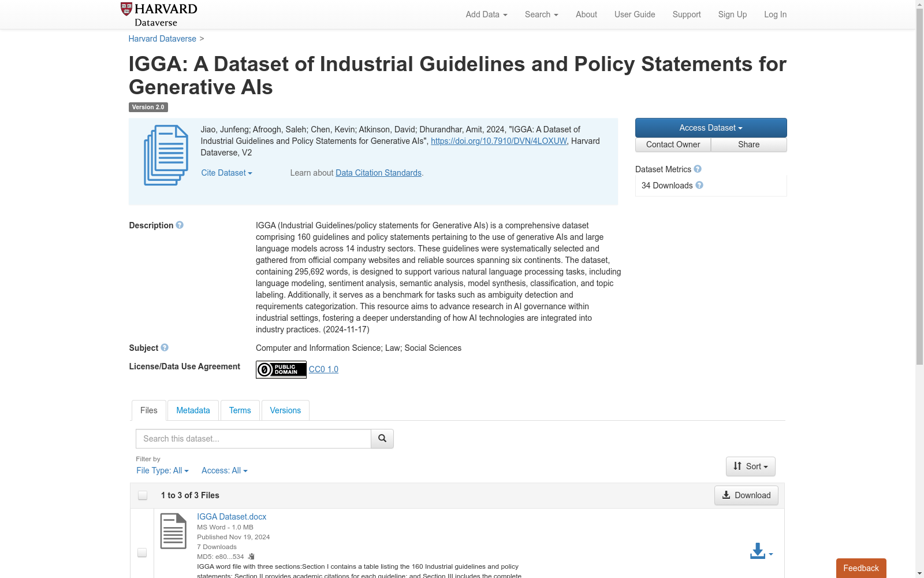The height and width of the screenshot is (578, 924).
Task: Open the DOI link 10.7910/DVN/4LOXUW
Action: coord(498,141)
